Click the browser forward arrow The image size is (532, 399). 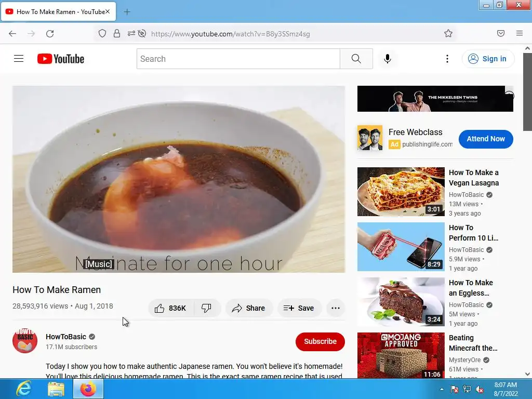click(x=31, y=33)
